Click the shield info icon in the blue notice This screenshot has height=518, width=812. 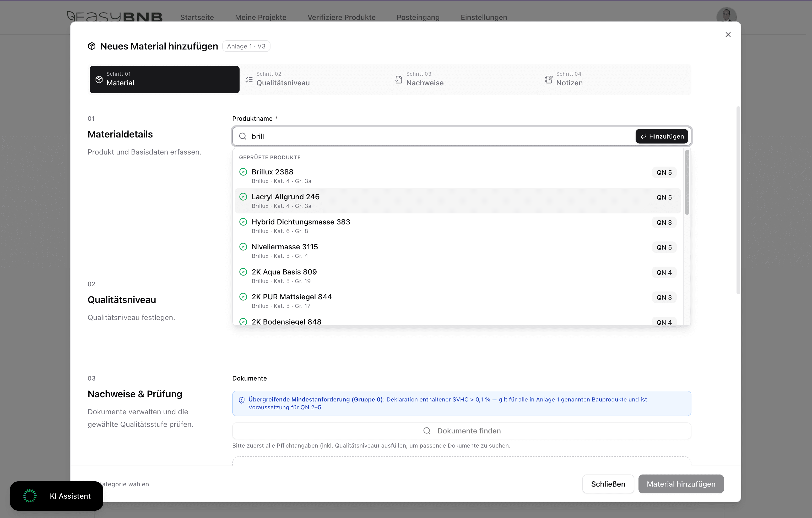(x=241, y=400)
